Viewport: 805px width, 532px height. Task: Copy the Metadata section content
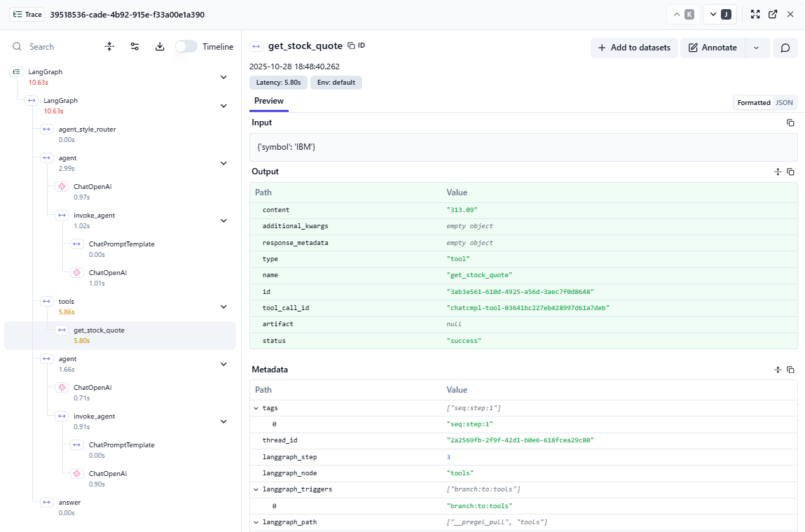click(790, 370)
